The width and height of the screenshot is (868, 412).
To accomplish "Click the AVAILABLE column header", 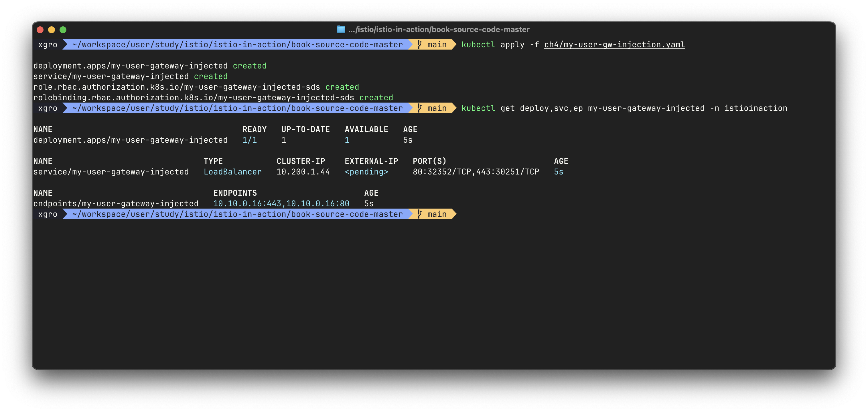I will click(x=366, y=130).
